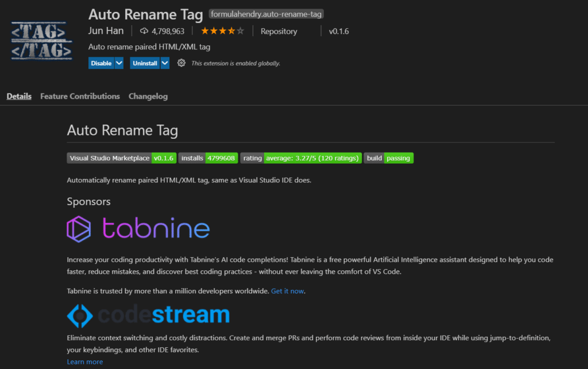Click the installs 4799608 badge

click(208, 158)
